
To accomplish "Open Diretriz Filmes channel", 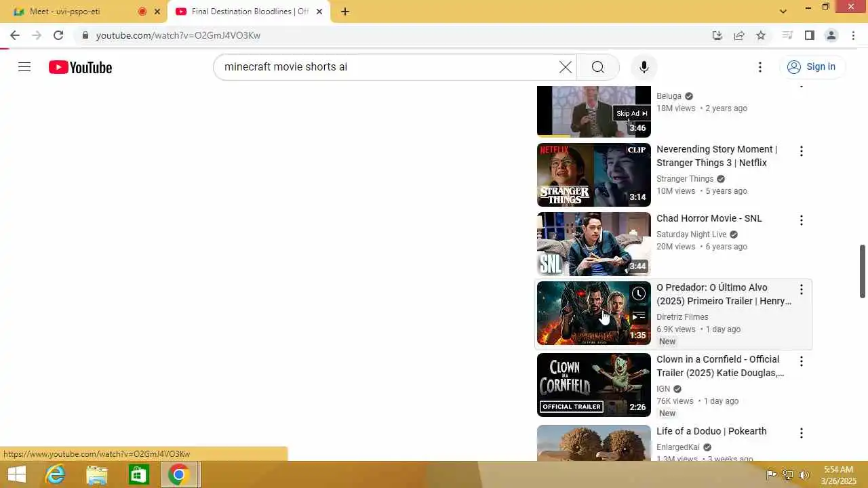I will point(682,317).
